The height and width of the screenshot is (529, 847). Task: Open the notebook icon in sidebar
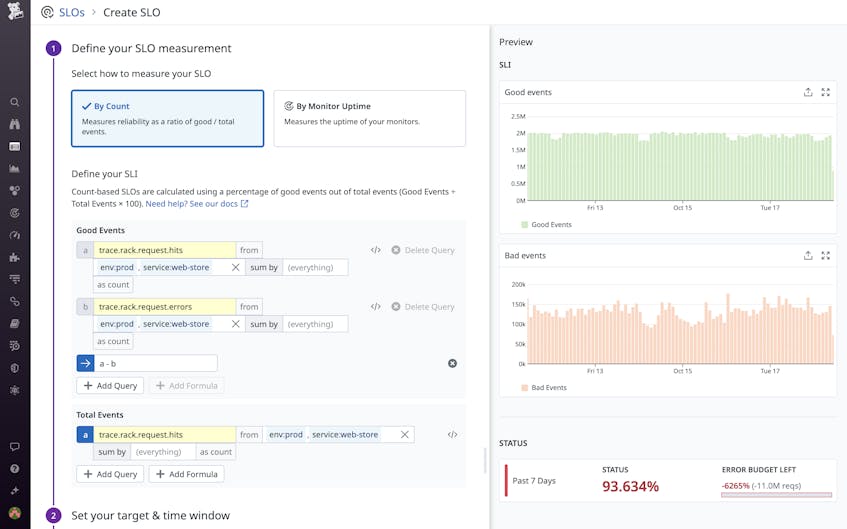(15, 324)
